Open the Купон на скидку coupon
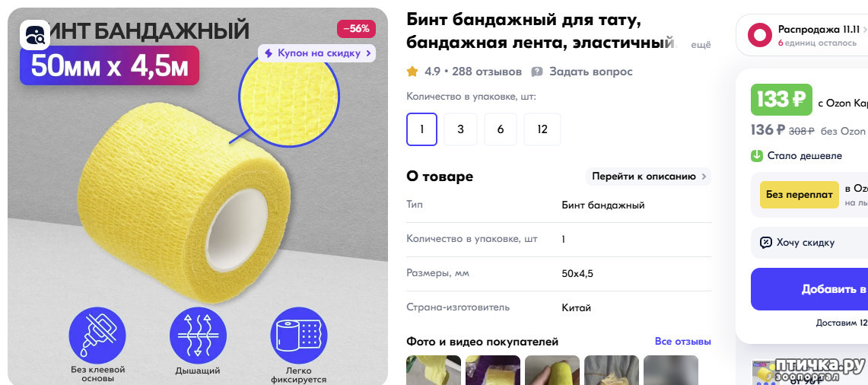Viewport: 868px width, 385px height. (x=316, y=53)
